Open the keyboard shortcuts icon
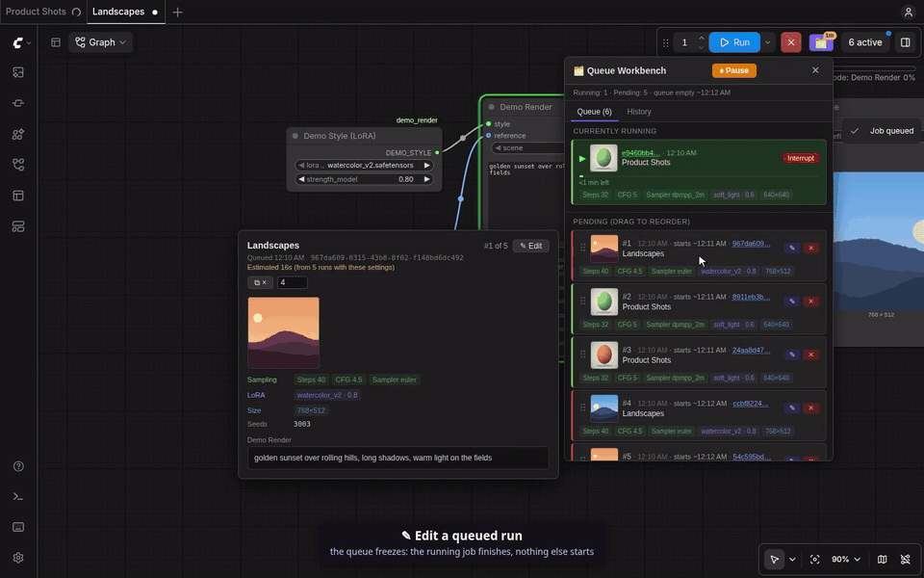Image resolution: width=924 pixels, height=578 pixels. [x=18, y=527]
